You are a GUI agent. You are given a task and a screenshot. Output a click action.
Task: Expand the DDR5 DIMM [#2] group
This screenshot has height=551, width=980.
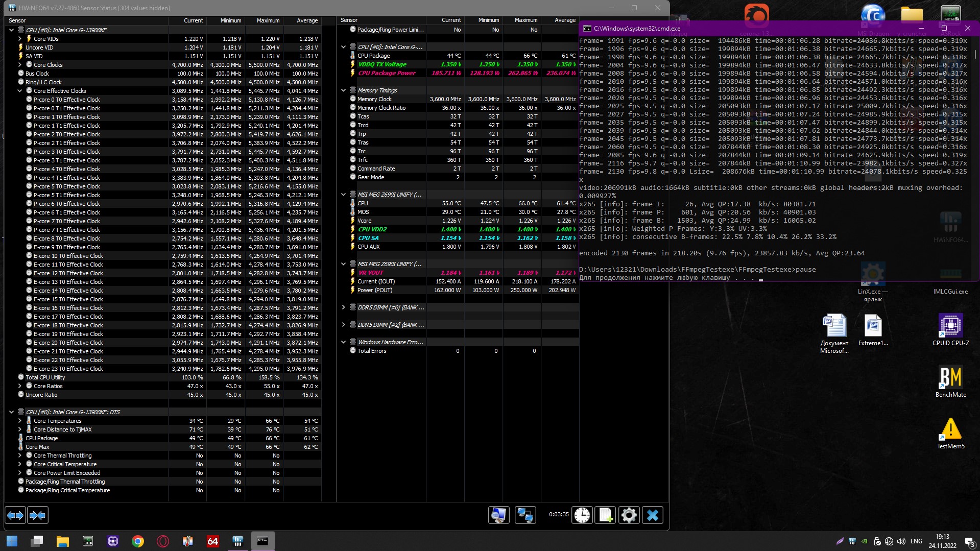(x=344, y=325)
